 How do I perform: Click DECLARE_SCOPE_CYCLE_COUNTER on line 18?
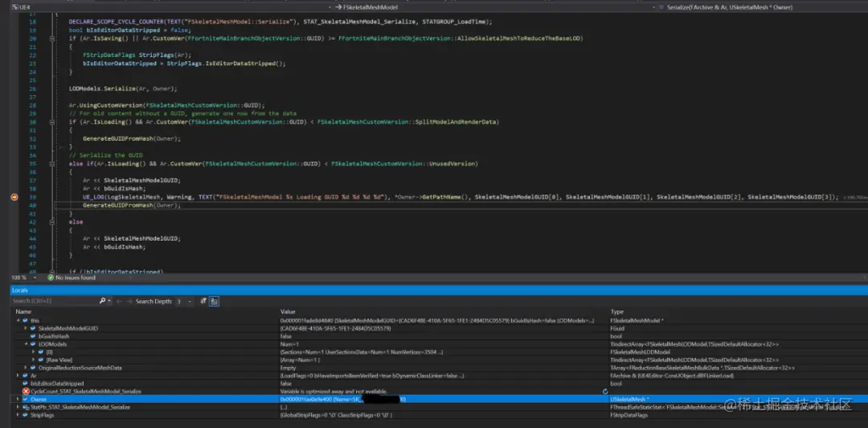pyautogui.click(x=280, y=22)
